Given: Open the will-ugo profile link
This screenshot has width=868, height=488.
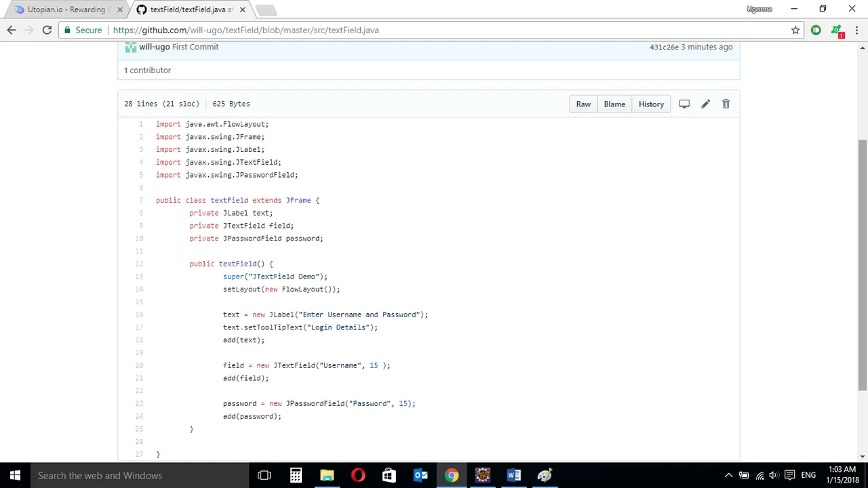Looking at the screenshot, I should 155,47.
